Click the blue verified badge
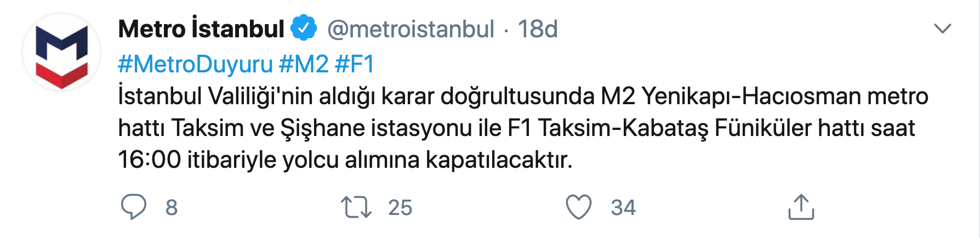The width and height of the screenshot is (980, 238). pyautogui.click(x=304, y=29)
